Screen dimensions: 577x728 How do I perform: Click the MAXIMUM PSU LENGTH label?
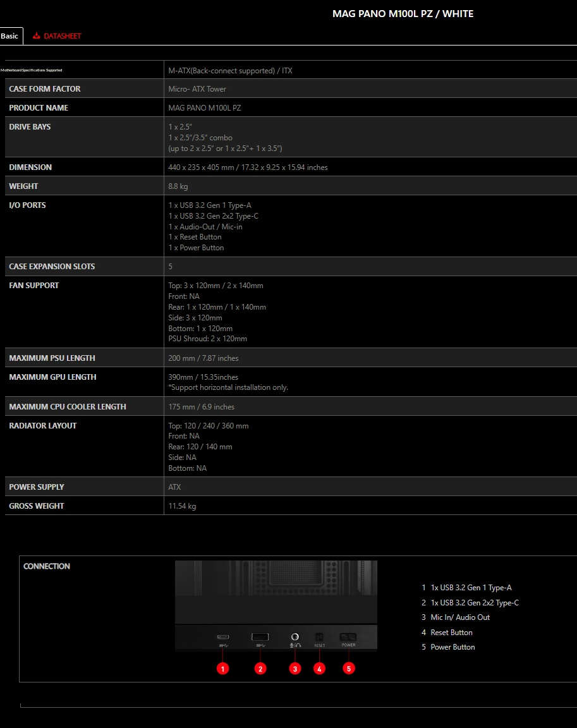point(52,358)
